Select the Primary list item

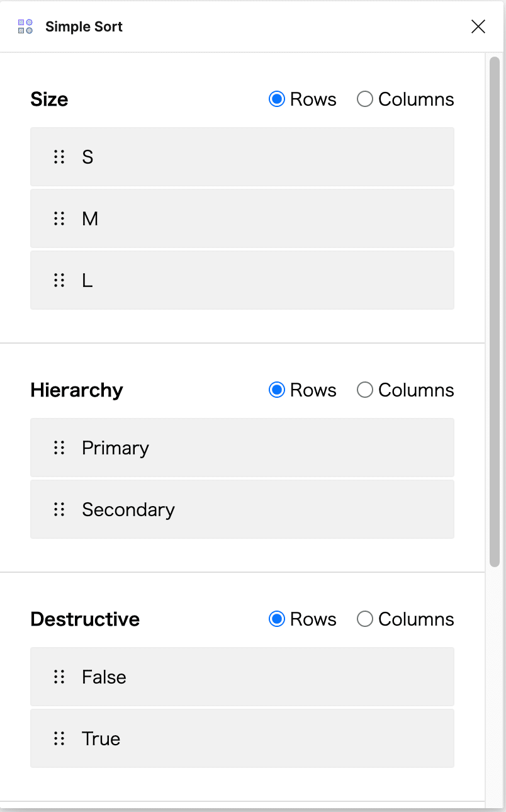tap(242, 448)
